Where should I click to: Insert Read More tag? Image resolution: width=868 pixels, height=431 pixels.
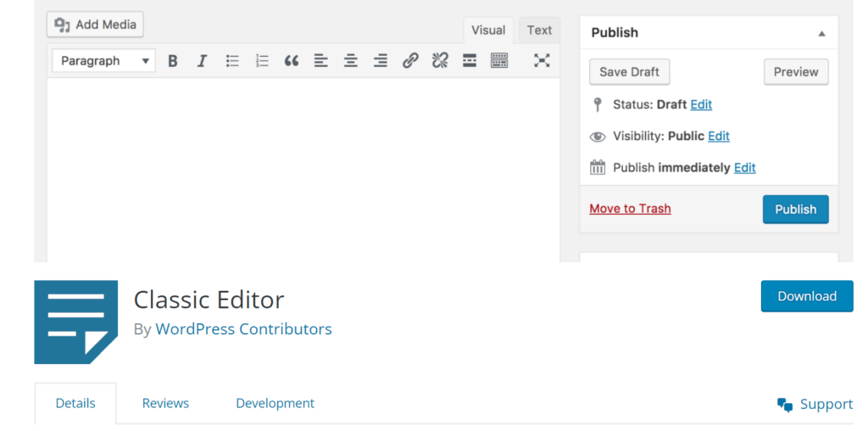pos(470,61)
